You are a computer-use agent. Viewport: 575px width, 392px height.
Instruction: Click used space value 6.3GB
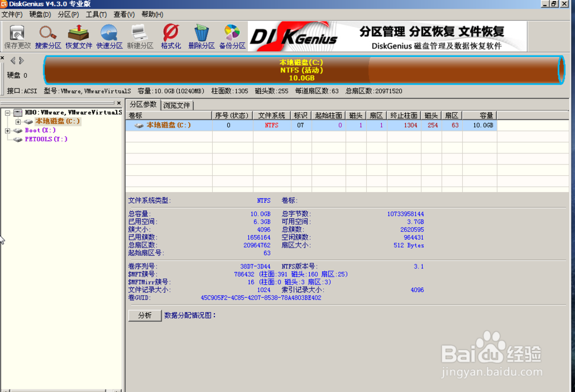[x=262, y=222]
